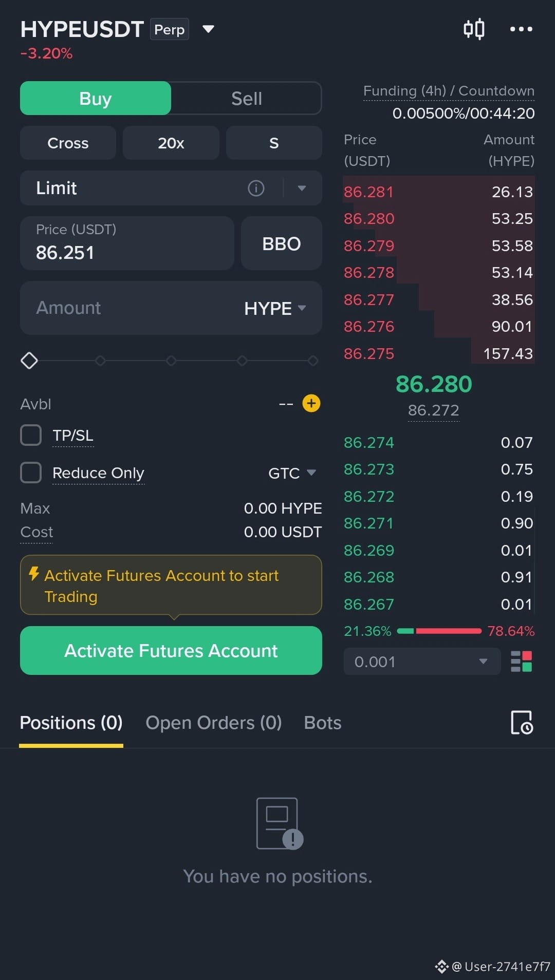Open the three-dot more options menu

pos(521,29)
